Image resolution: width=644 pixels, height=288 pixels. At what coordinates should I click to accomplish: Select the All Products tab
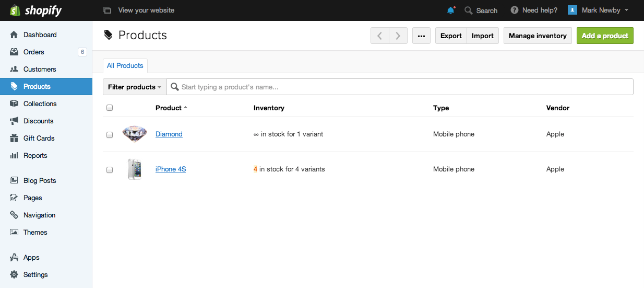pos(125,65)
